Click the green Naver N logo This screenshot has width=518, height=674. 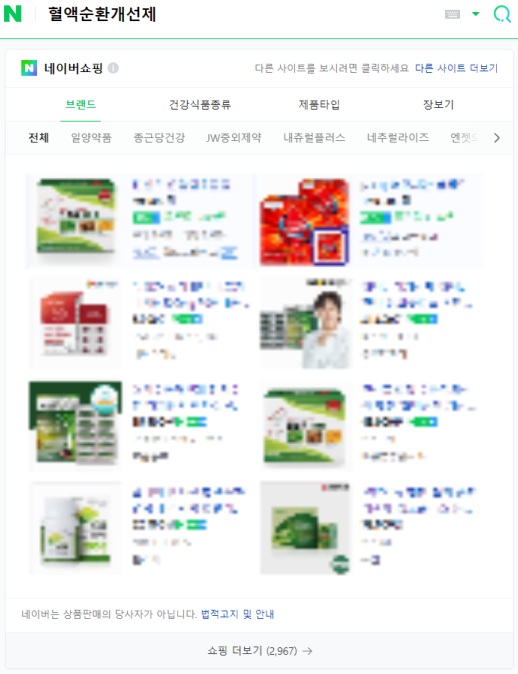(12, 14)
